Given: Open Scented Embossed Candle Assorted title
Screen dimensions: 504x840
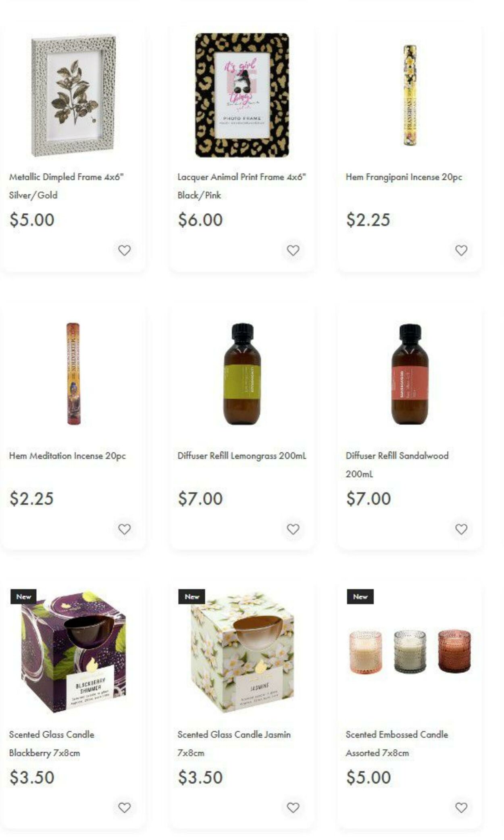Looking at the screenshot, I should point(397,744).
